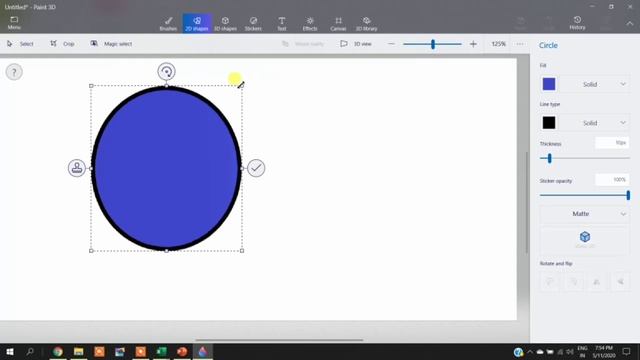This screenshot has width=640, height=360.
Task: Click the rotate right button
Action: point(573,282)
